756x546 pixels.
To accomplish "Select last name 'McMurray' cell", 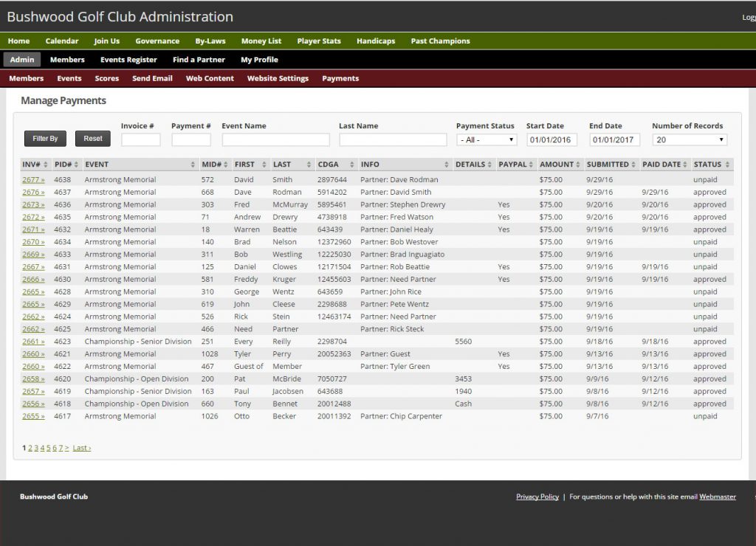I will click(x=289, y=205).
